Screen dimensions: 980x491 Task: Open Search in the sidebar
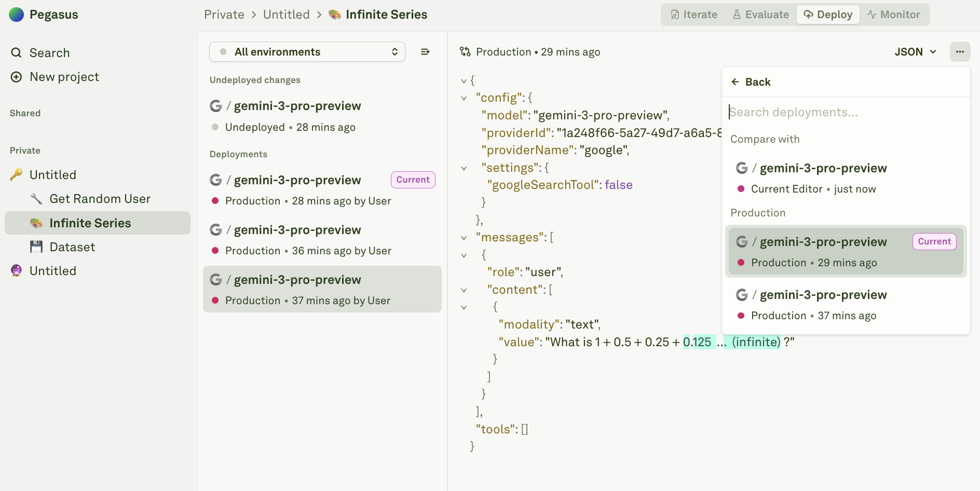pyautogui.click(x=49, y=53)
